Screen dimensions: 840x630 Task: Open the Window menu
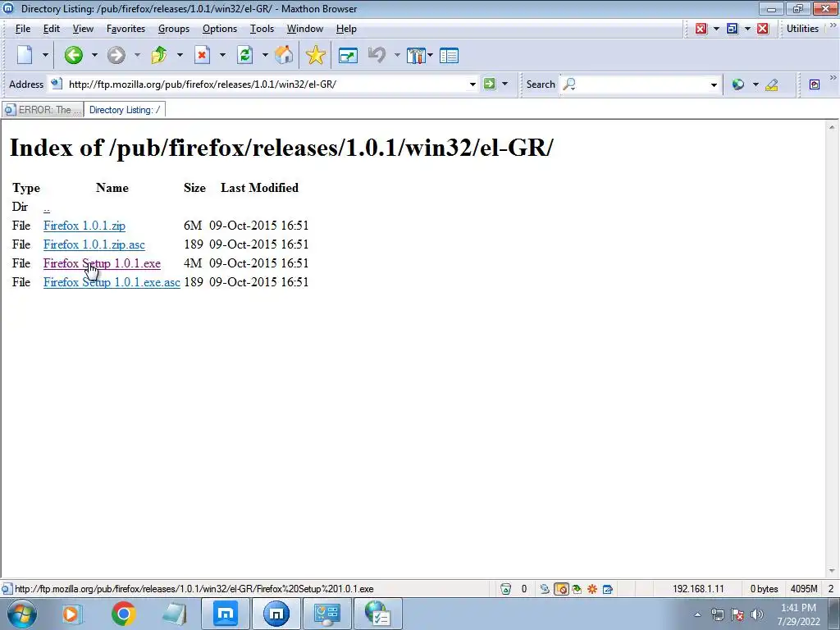[x=305, y=29]
